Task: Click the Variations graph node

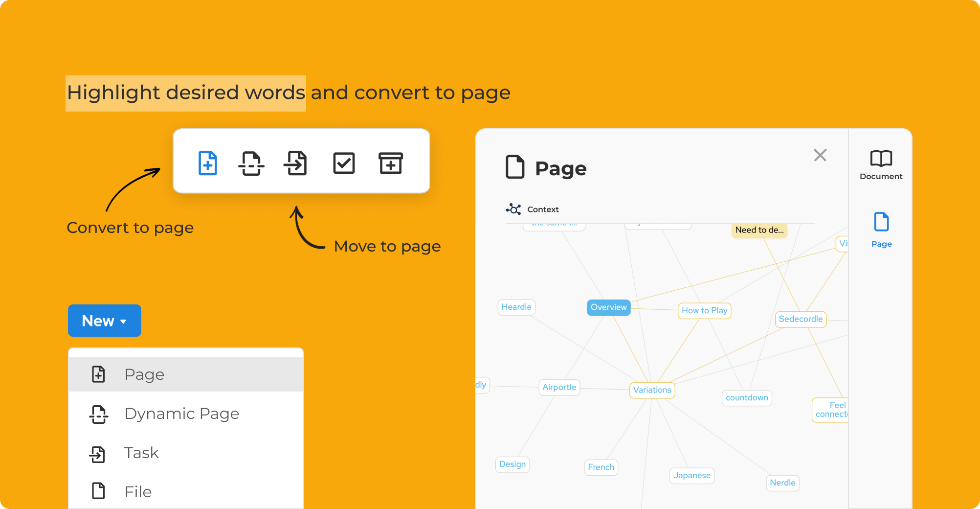Action: 652,390
